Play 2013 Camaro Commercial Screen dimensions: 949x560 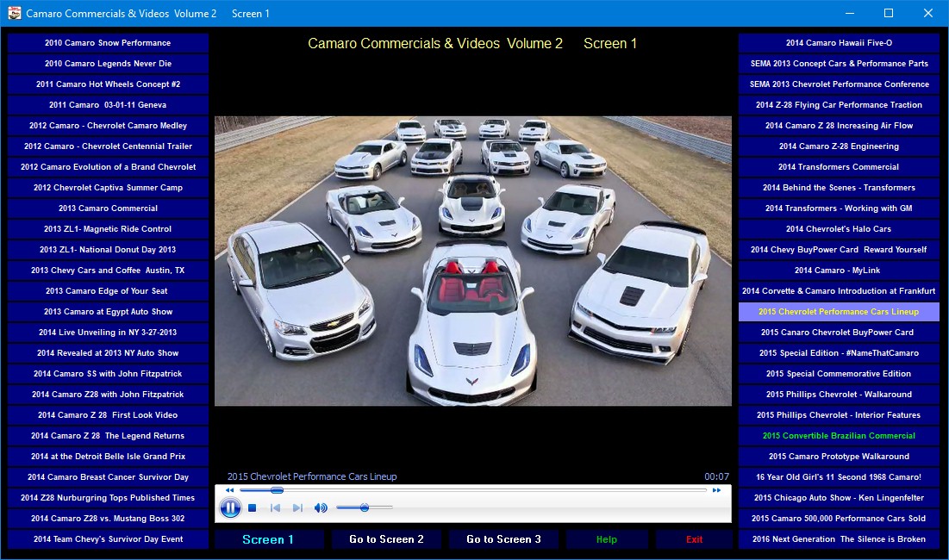pos(108,208)
